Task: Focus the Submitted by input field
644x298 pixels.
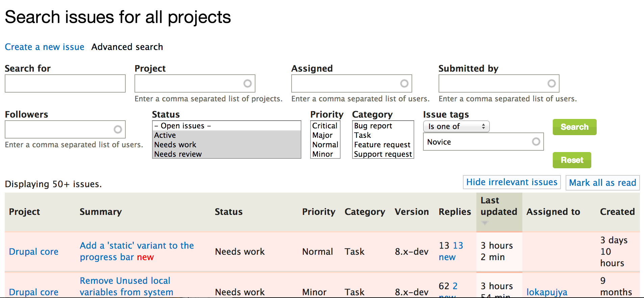Action: click(499, 83)
